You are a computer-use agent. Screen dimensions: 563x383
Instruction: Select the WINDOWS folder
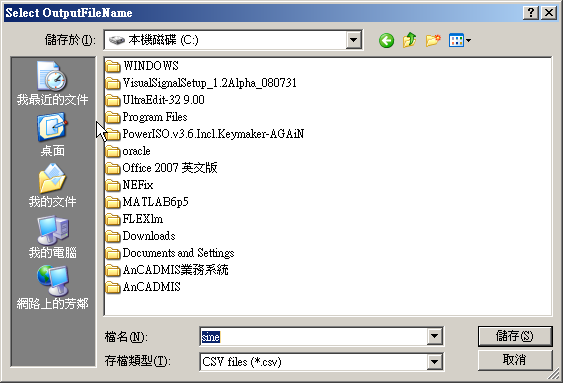[142, 66]
